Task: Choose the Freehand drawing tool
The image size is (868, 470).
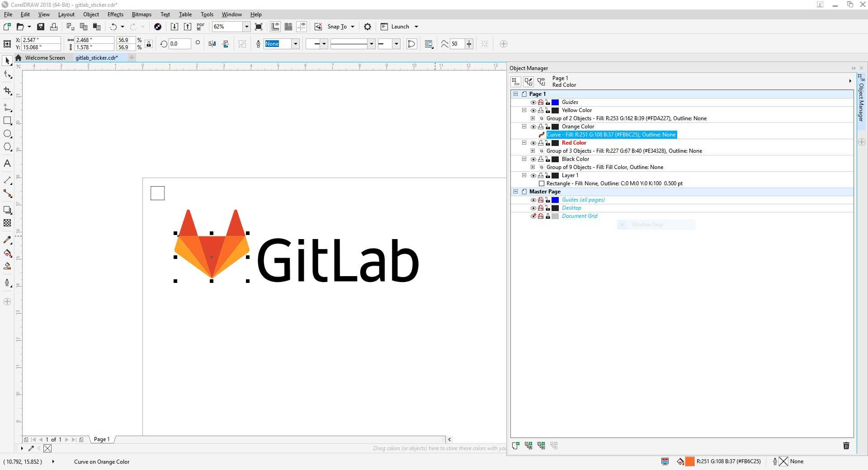Action: coord(7,107)
